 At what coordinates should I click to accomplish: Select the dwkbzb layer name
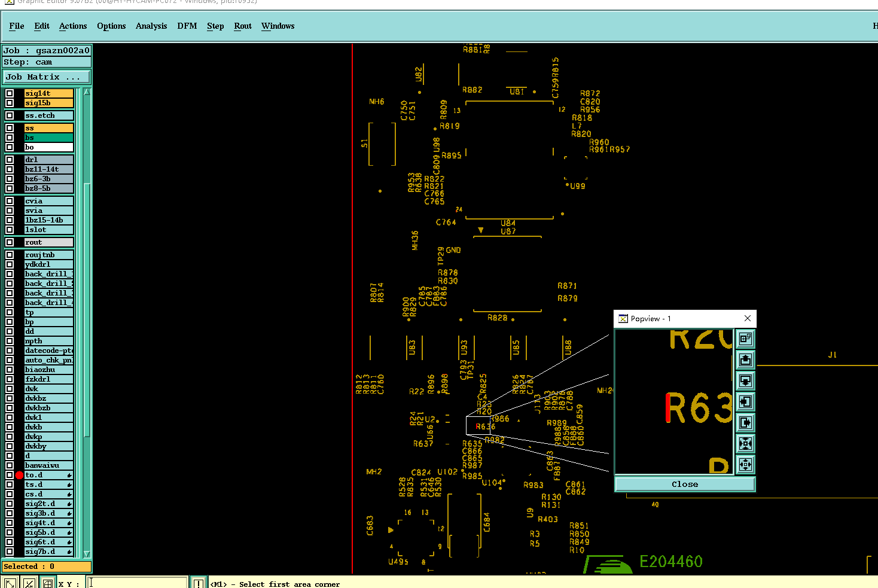(x=48, y=408)
